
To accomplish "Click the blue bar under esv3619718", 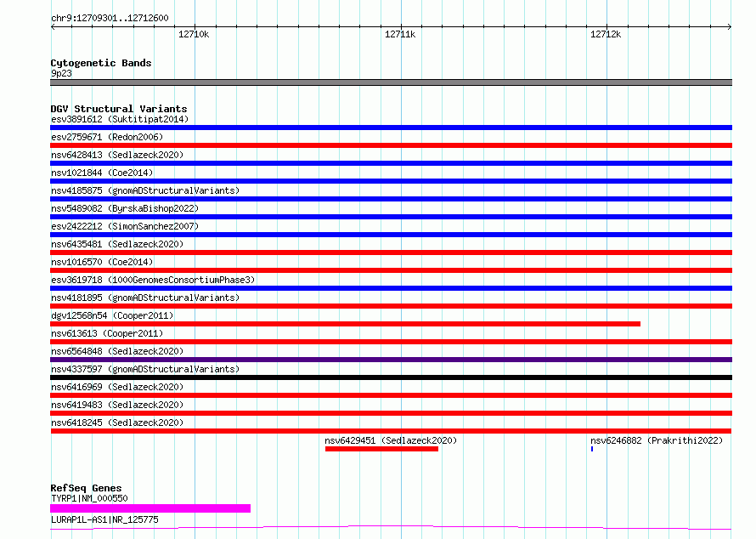I will (x=391, y=288).
